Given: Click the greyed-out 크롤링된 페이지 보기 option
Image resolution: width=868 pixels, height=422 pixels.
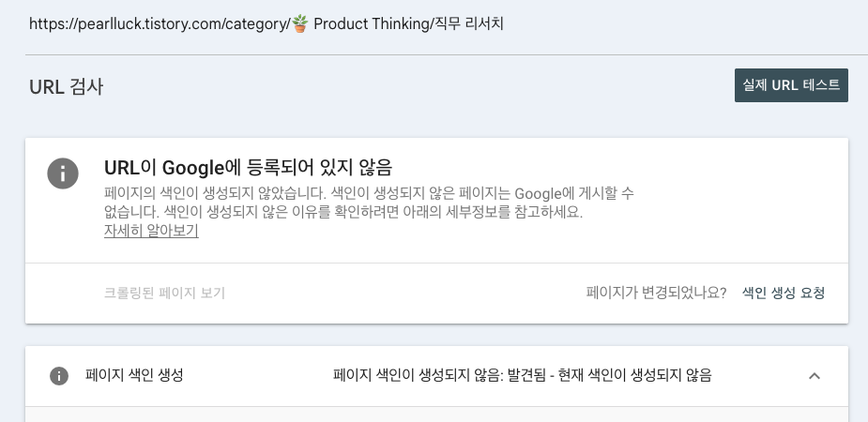Looking at the screenshot, I should (x=164, y=293).
